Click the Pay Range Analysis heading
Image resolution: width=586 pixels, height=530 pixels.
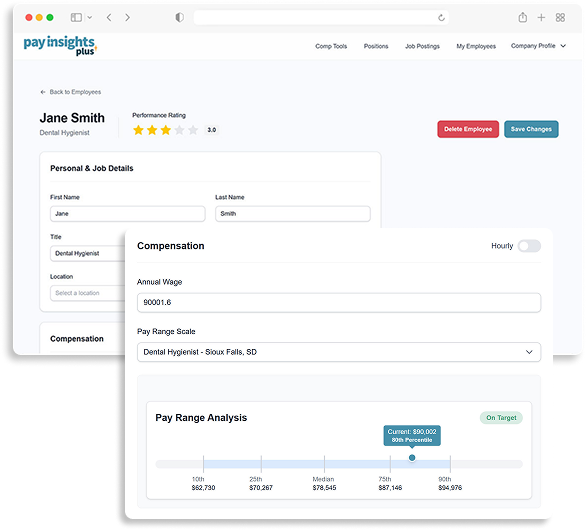201,418
